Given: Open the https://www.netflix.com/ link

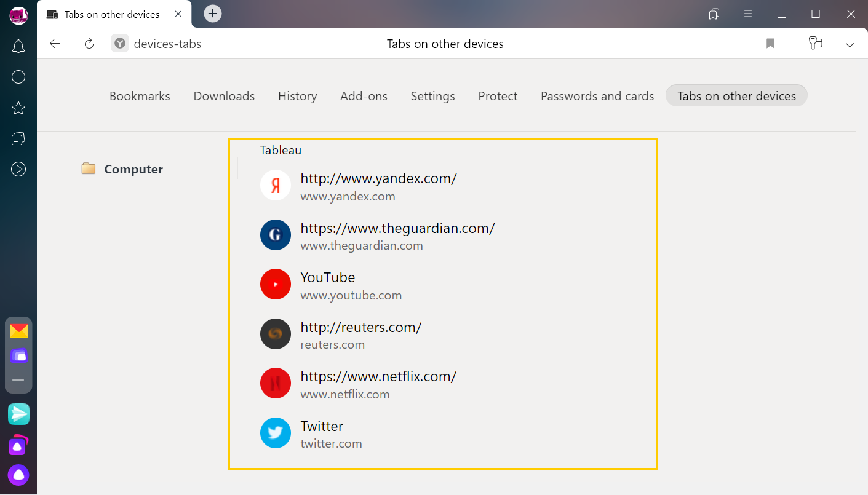Looking at the screenshot, I should tap(378, 376).
